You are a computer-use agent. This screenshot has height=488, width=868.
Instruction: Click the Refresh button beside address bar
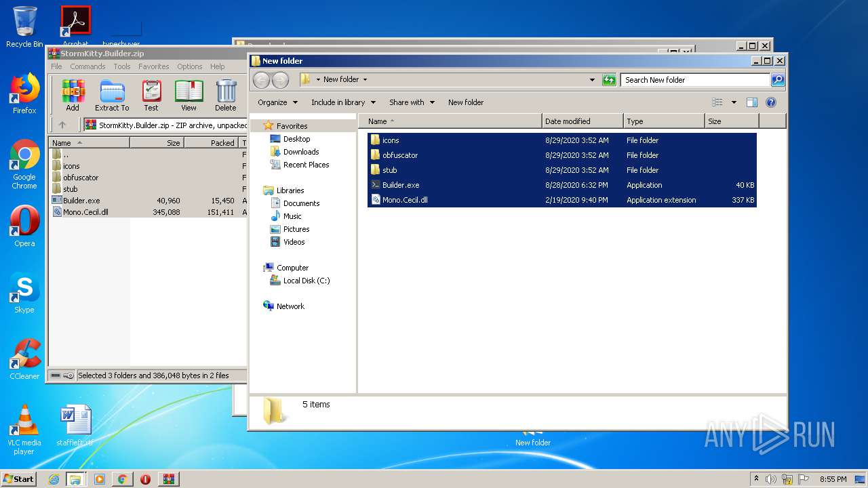pos(609,80)
